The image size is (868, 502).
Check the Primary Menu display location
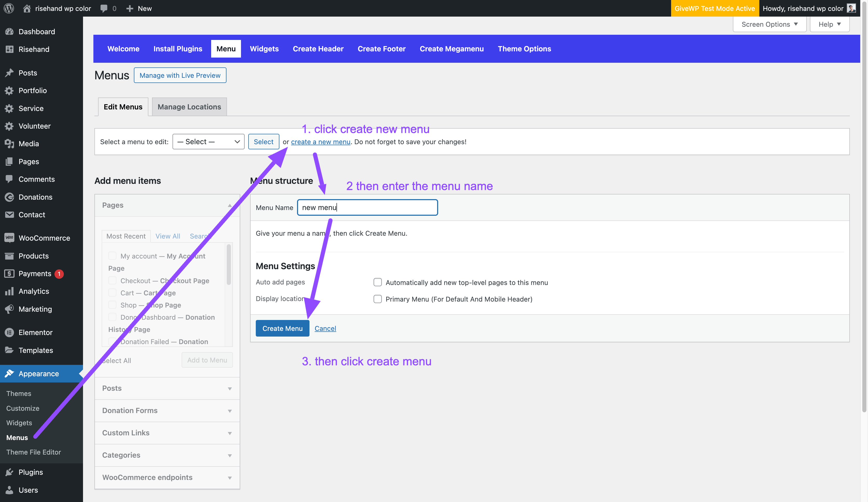377,299
